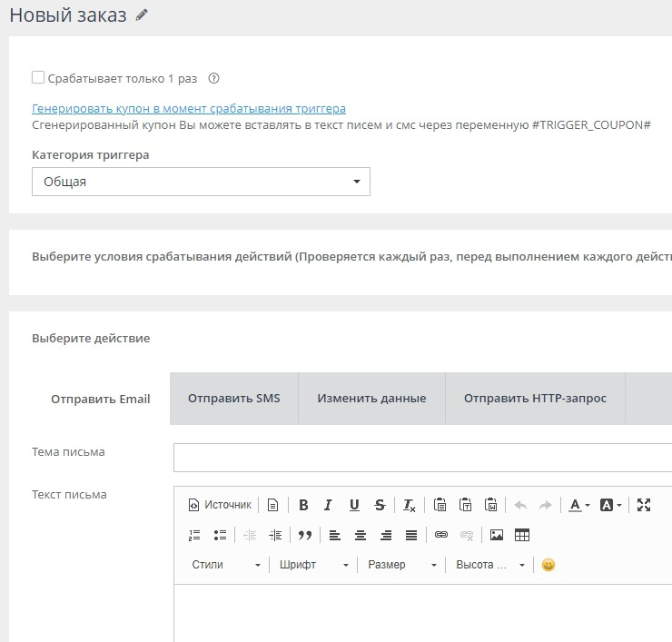Insert a block quote
Screen dimensions: 672x642
coord(304,536)
